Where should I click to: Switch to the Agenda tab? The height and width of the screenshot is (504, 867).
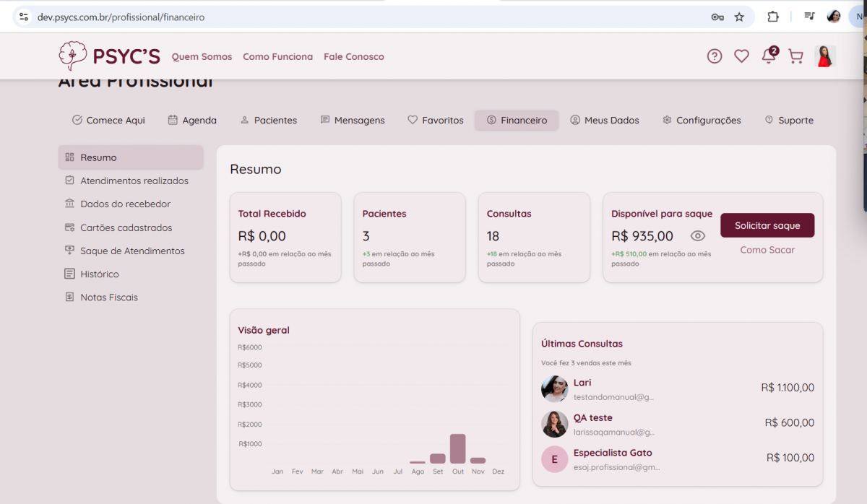pyautogui.click(x=192, y=121)
